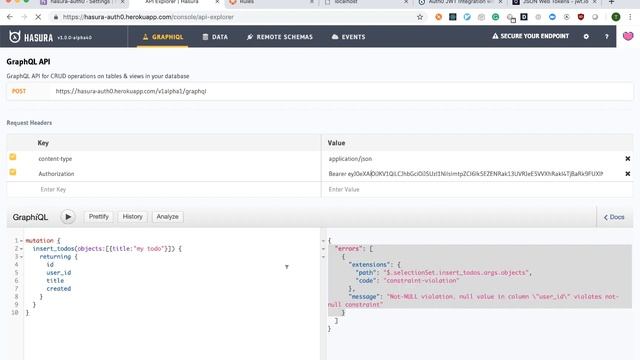Viewport: 640px width, 360px height.
Task: Open the help question mark icon
Action: click(607, 36)
